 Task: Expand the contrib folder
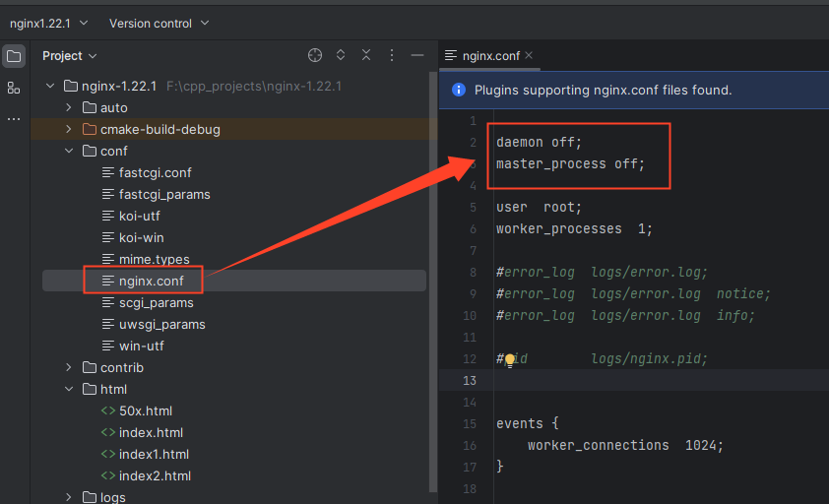click(69, 367)
